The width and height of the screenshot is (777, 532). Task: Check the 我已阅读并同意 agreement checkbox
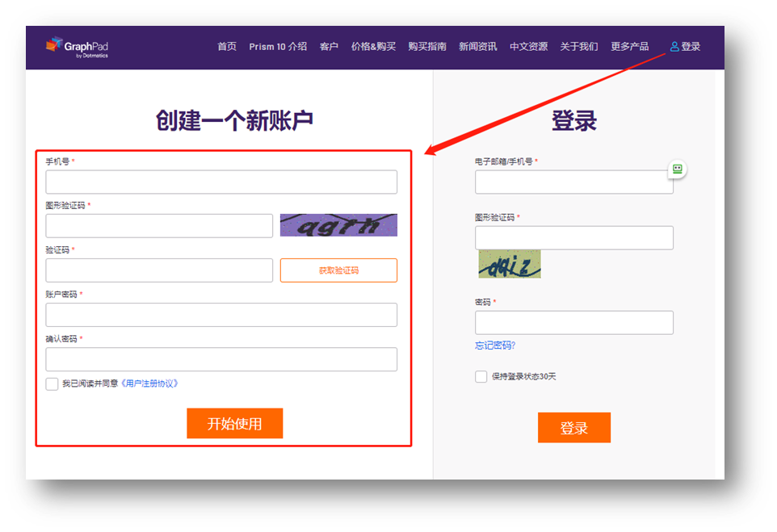tap(52, 383)
